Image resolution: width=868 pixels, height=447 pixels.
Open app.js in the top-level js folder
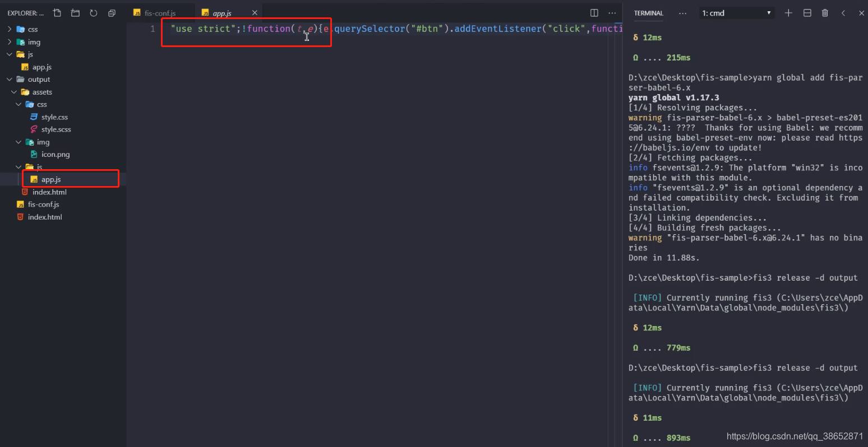(41, 67)
